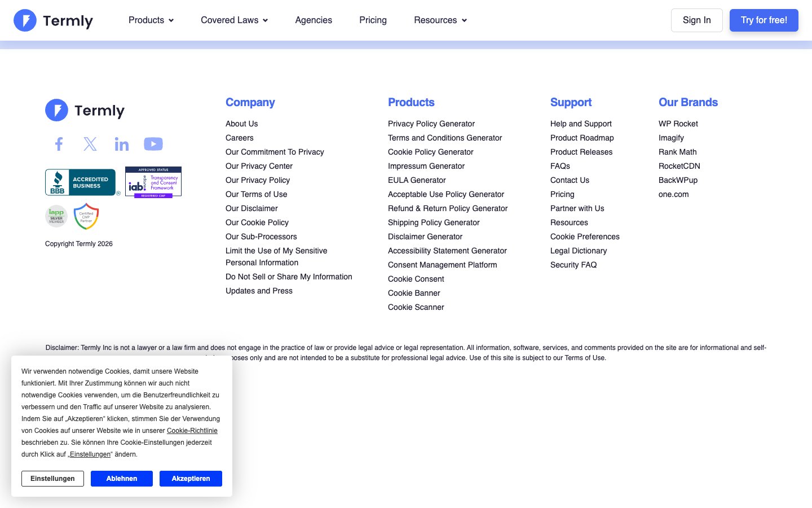Select the X (Twitter) social icon
This screenshot has height=508, width=812.
pyautogui.click(x=90, y=144)
